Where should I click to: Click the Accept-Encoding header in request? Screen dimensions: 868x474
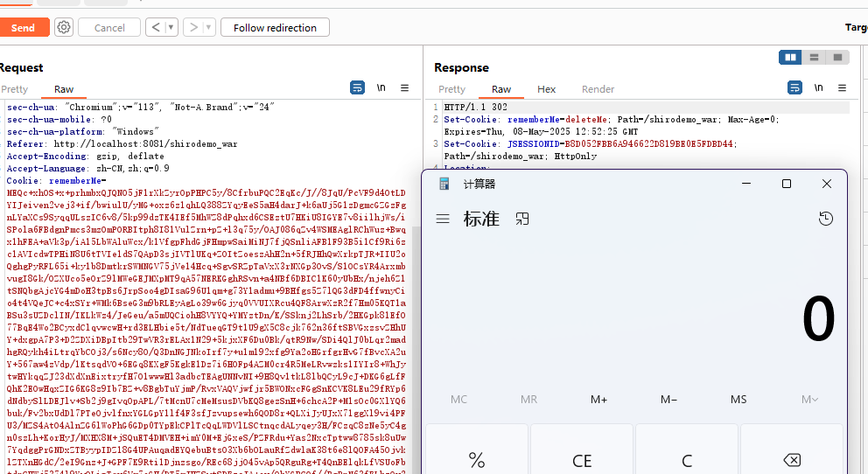click(85, 156)
